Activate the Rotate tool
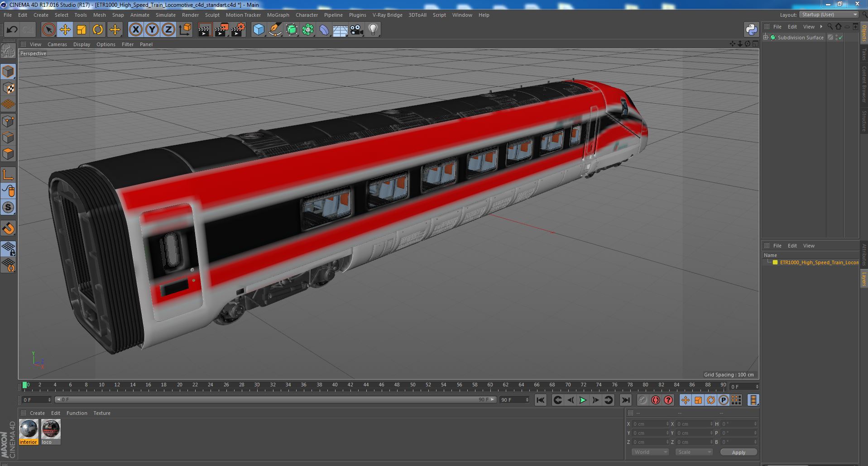Viewport: 868px width, 466px height. [x=98, y=30]
